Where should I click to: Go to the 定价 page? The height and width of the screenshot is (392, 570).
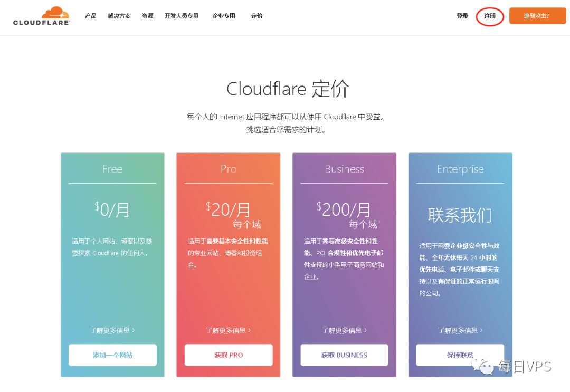pyautogui.click(x=257, y=16)
